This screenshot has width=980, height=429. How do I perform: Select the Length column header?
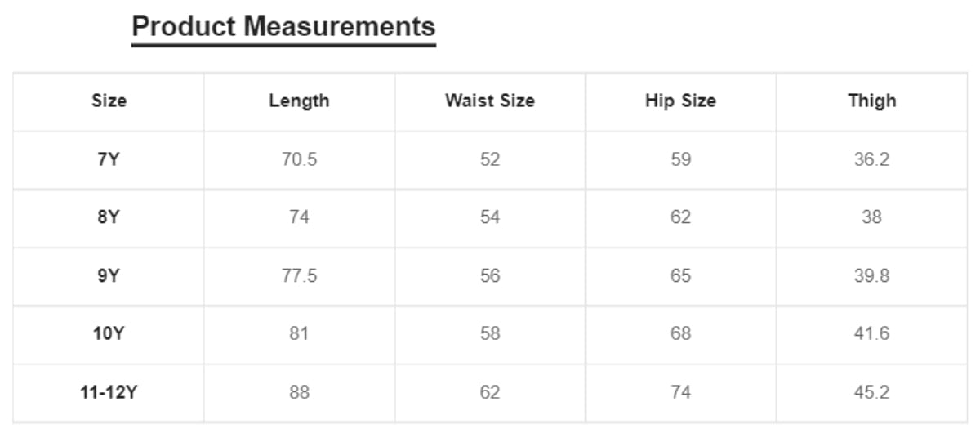point(299,101)
